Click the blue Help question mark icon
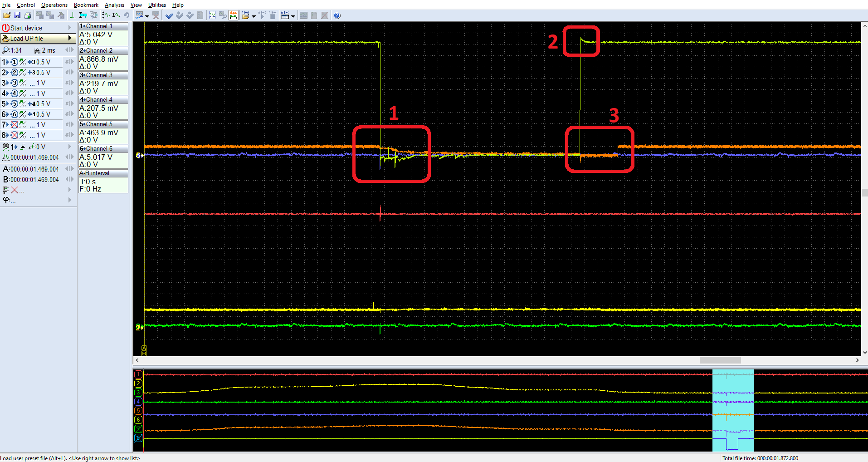The image size is (868, 462). click(337, 15)
